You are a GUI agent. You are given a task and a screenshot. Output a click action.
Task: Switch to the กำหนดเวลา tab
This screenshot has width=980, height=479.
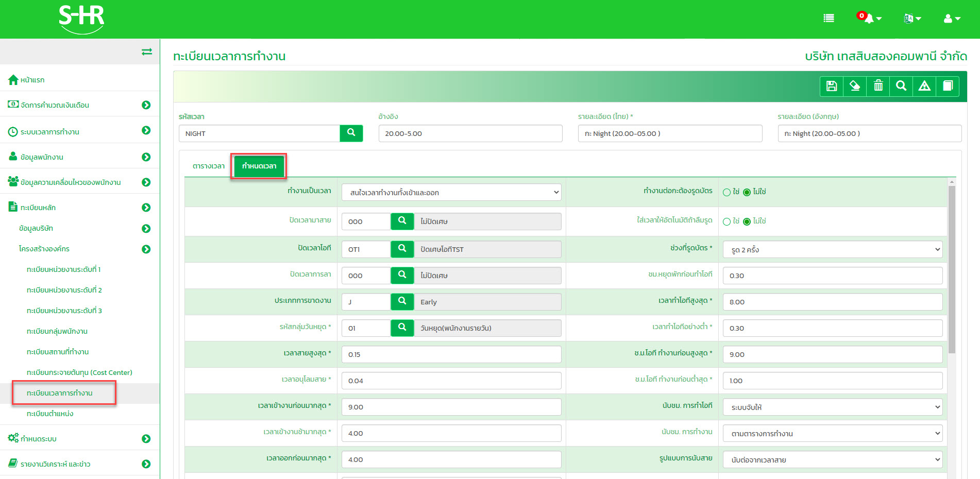pyautogui.click(x=259, y=166)
